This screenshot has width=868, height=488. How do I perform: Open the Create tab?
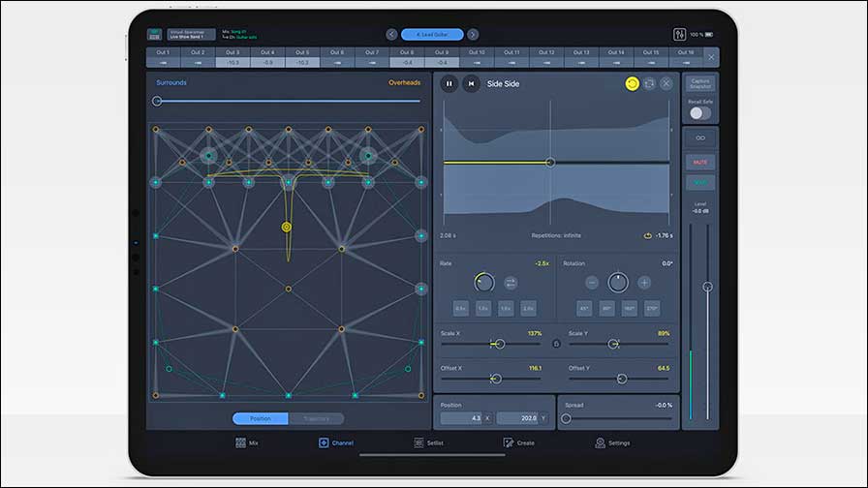pos(518,442)
